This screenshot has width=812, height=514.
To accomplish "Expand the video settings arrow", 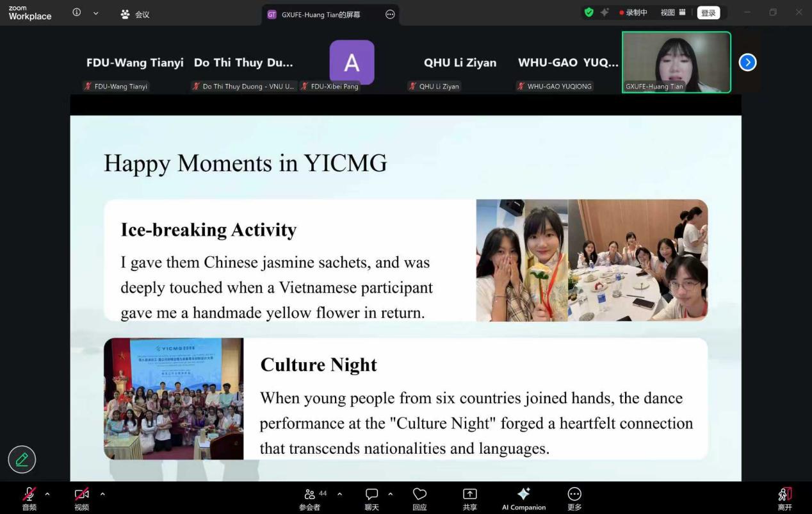I will coord(102,493).
